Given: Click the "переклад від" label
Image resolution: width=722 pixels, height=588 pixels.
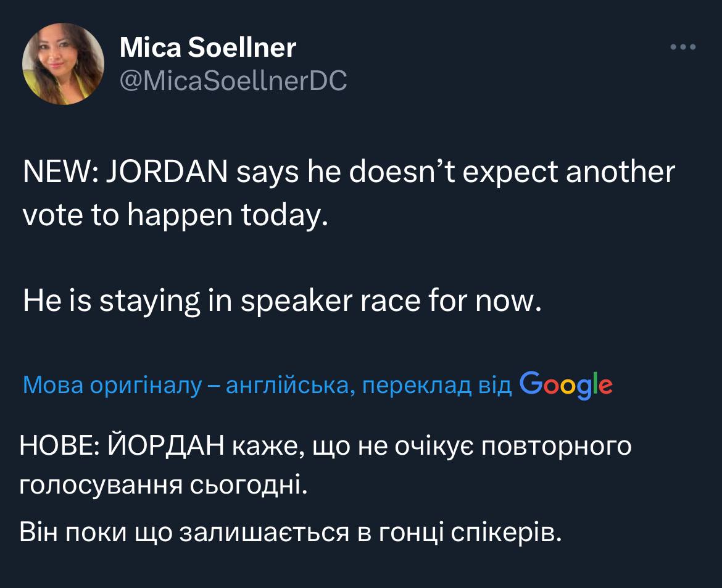Looking at the screenshot, I should (437, 386).
